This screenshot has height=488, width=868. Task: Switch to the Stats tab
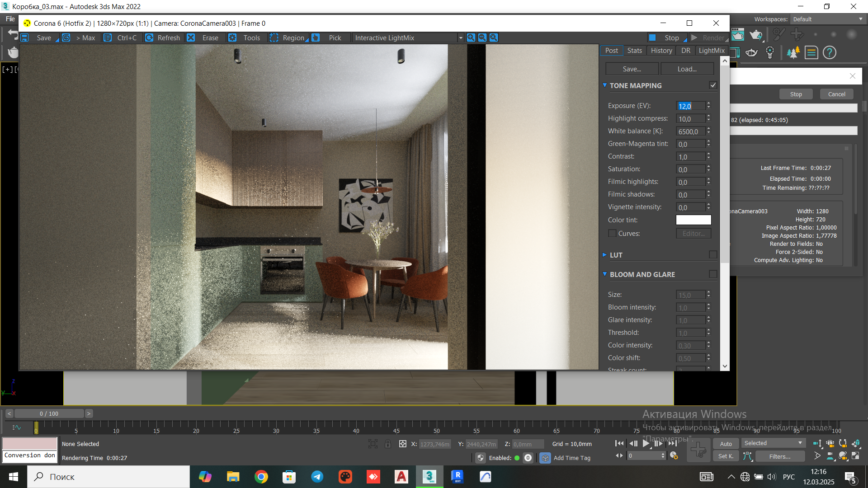[x=634, y=51]
